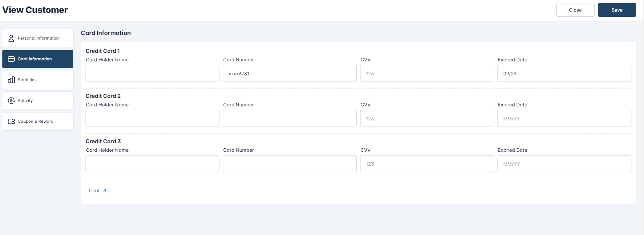Viewport: 644px width, 235px height.
Task: Click the Statistics bar chart icon
Action: (x=11, y=80)
